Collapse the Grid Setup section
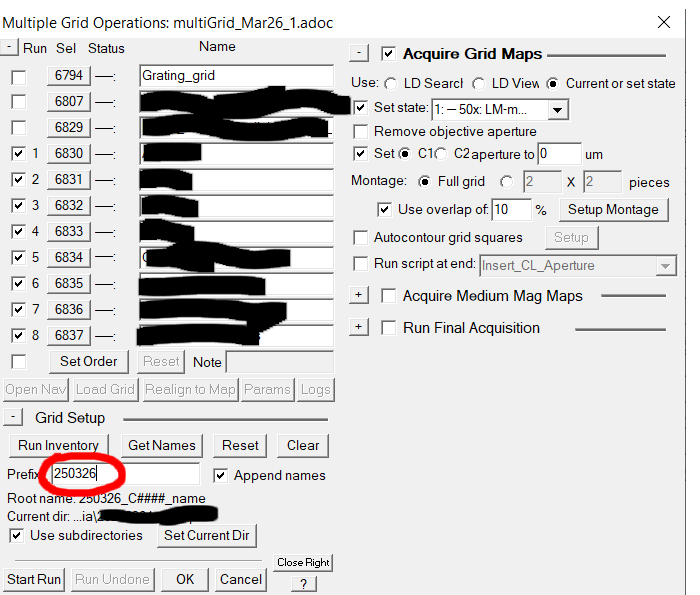This screenshot has width=700, height=595. [13, 417]
